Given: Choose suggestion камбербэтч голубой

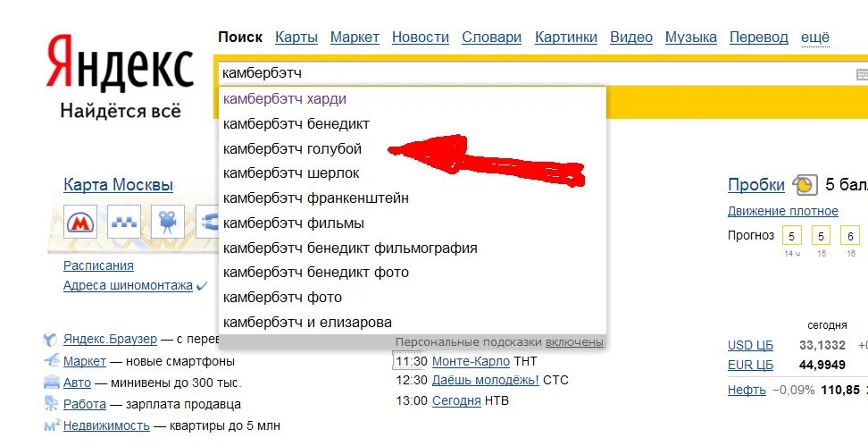Looking at the screenshot, I should coord(413,149).
